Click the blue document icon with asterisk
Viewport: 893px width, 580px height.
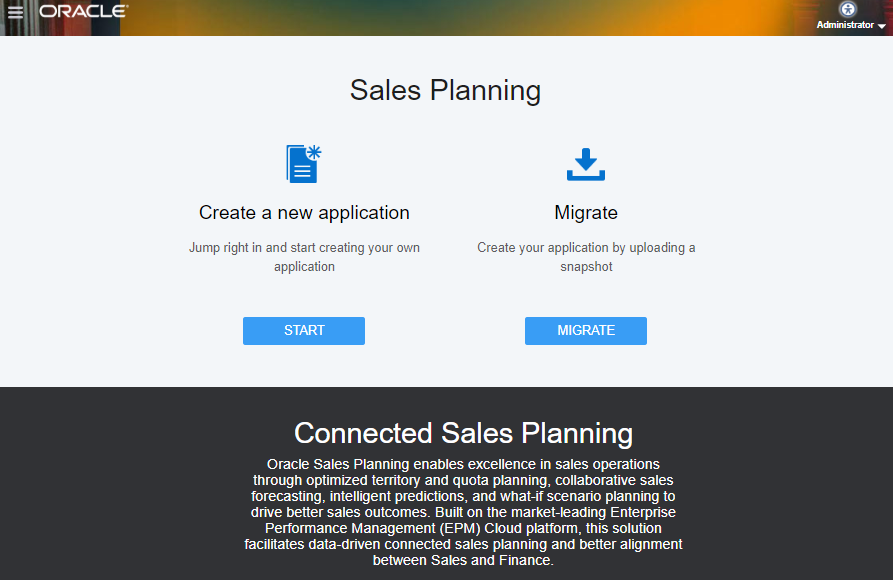point(303,163)
